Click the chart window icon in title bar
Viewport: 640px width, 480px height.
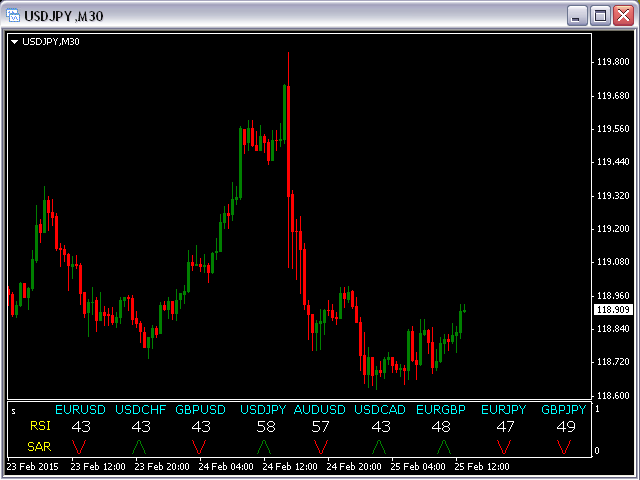(x=13, y=16)
